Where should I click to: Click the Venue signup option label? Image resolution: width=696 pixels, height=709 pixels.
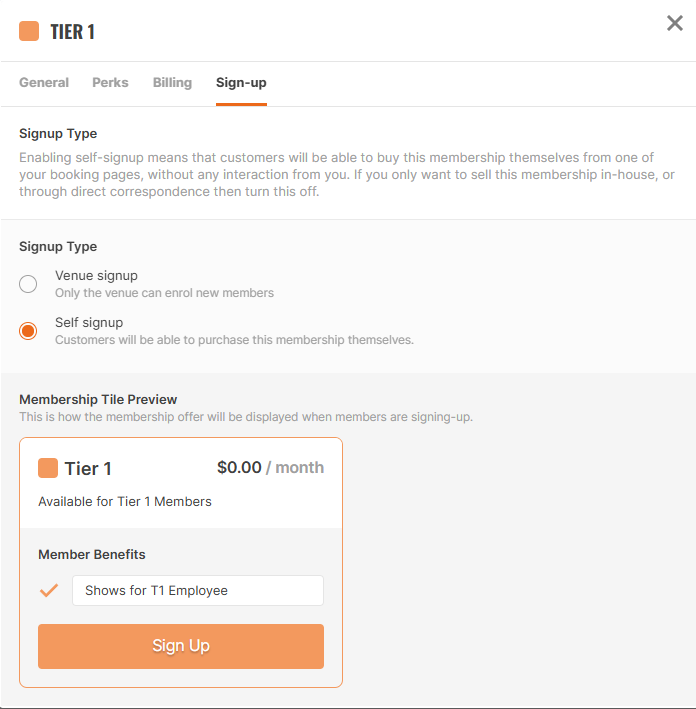pos(96,275)
